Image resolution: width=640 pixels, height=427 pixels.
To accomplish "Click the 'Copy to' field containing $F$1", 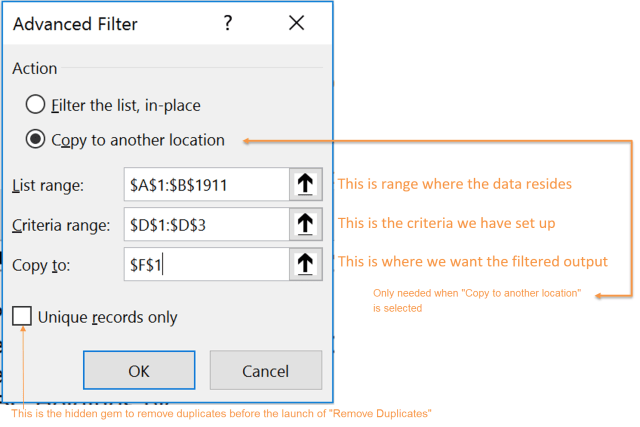I will click(205, 262).
